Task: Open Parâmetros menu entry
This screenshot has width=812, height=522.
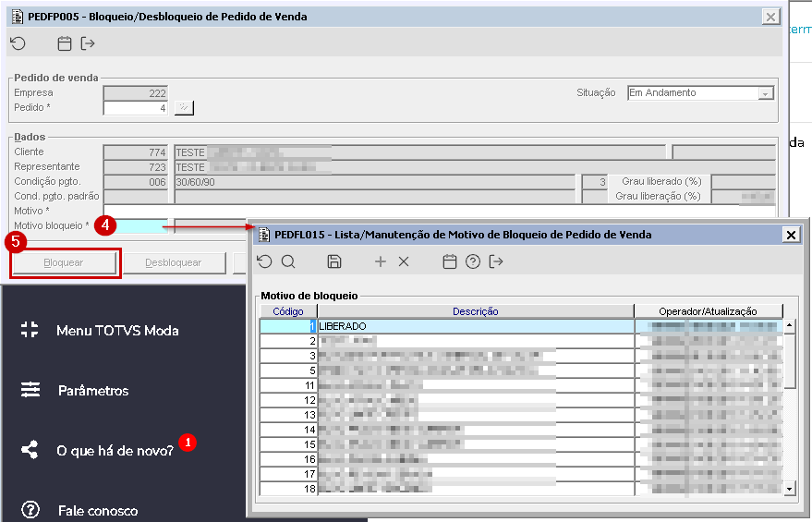Action: click(x=93, y=391)
